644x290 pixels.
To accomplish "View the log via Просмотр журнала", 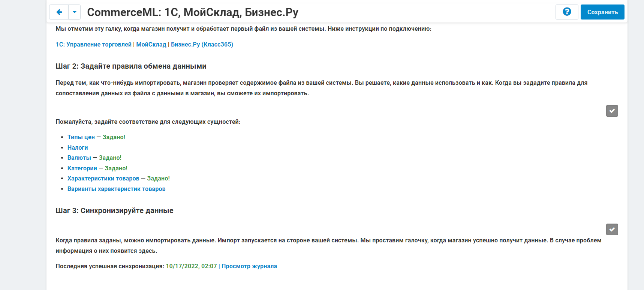I will 249,266.
